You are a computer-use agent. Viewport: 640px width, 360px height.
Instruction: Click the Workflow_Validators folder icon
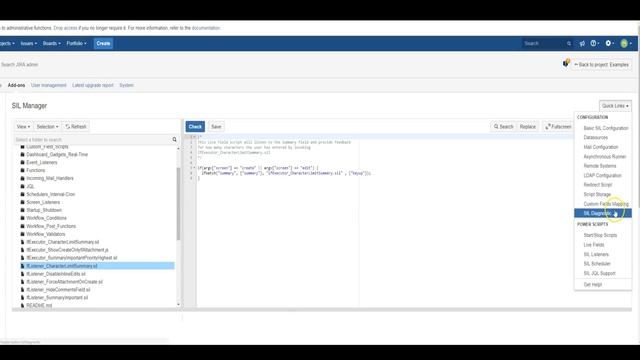click(22, 234)
